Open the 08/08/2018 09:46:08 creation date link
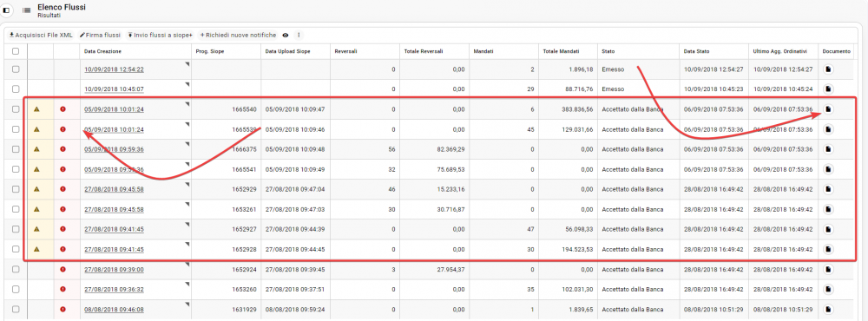Screen dimensions: 868x321 coord(114,310)
